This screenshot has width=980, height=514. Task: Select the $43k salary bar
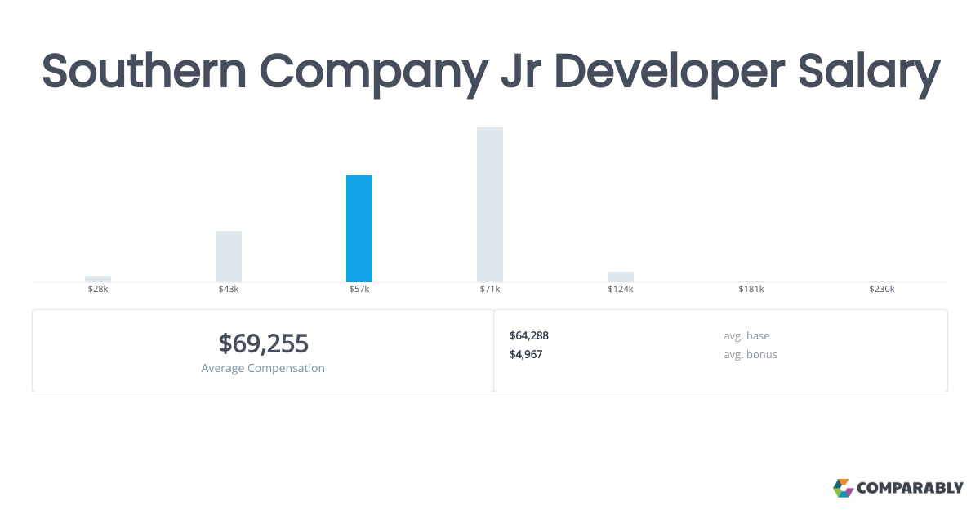pos(229,256)
